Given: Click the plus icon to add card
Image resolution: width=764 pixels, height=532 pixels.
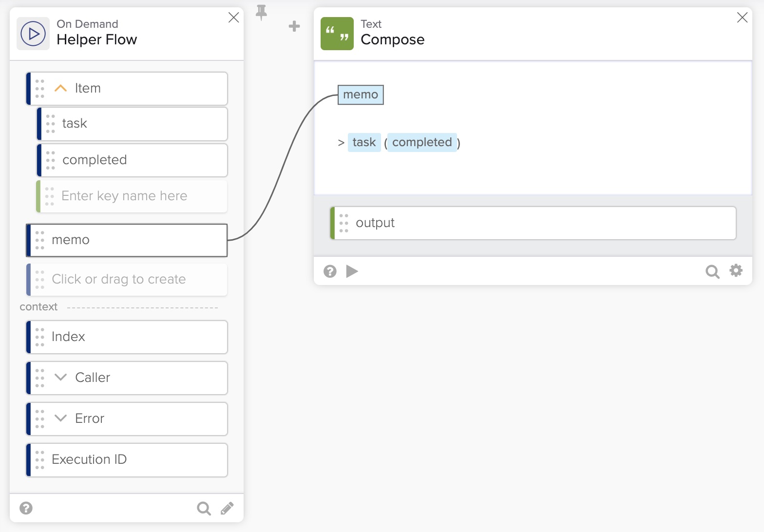Looking at the screenshot, I should (x=294, y=26).
